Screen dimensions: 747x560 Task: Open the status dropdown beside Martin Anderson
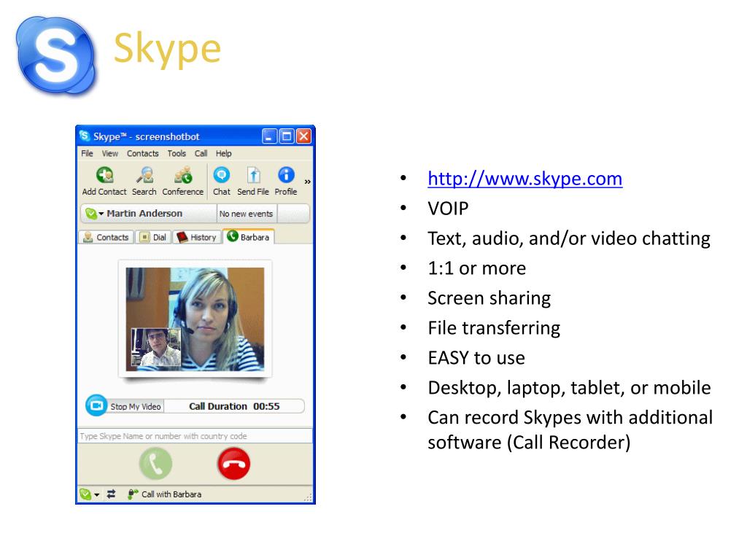click(x=95, y=214)
